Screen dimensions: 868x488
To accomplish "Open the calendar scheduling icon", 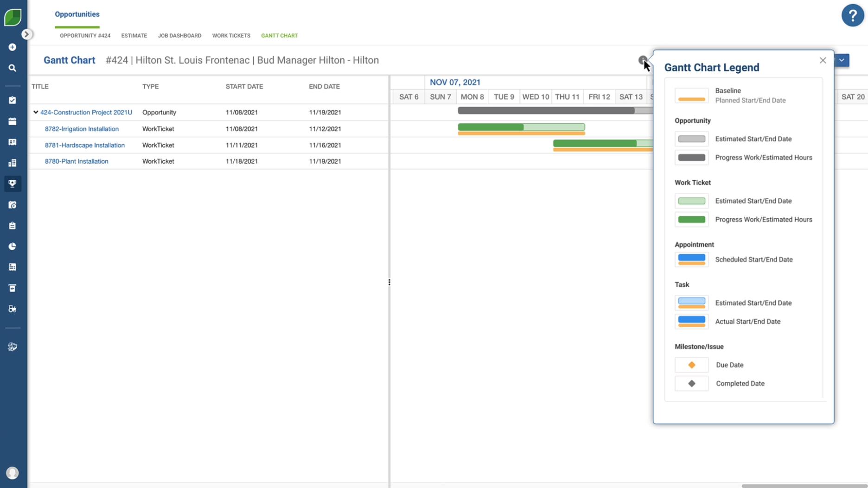I will click(13, 121).
